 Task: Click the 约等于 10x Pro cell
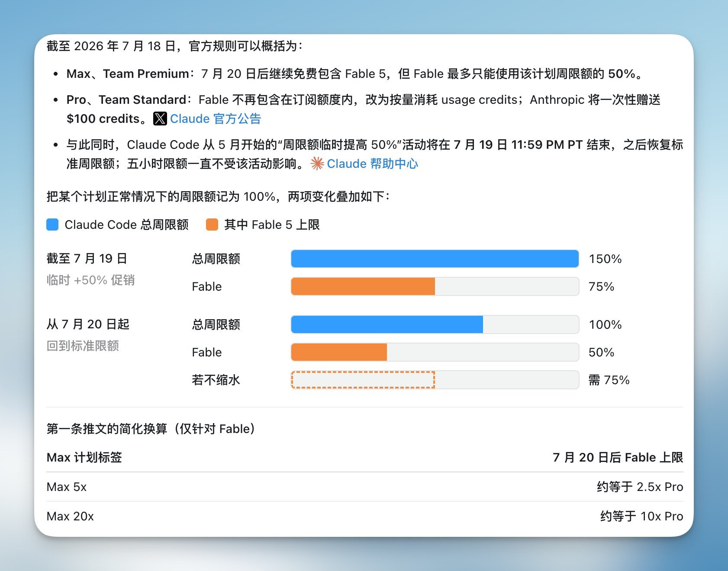(x=641, y=516)
